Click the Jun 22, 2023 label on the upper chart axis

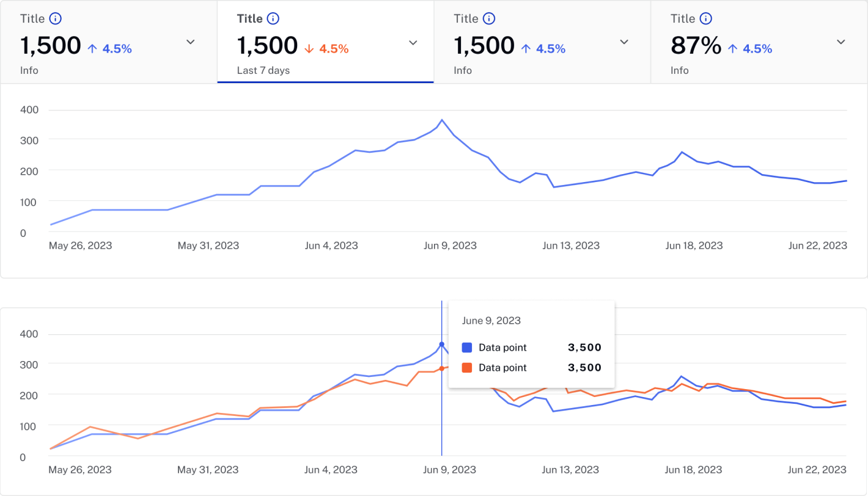[x=818, y=246]
